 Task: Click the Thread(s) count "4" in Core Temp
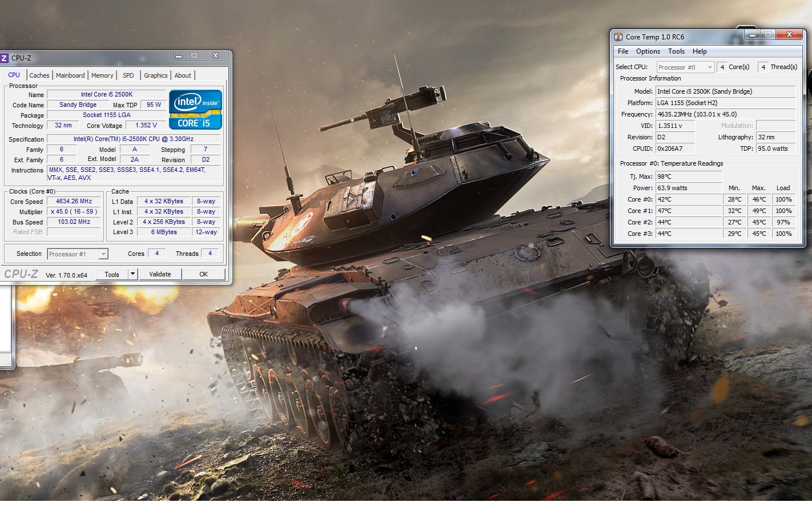pos(763,67)
